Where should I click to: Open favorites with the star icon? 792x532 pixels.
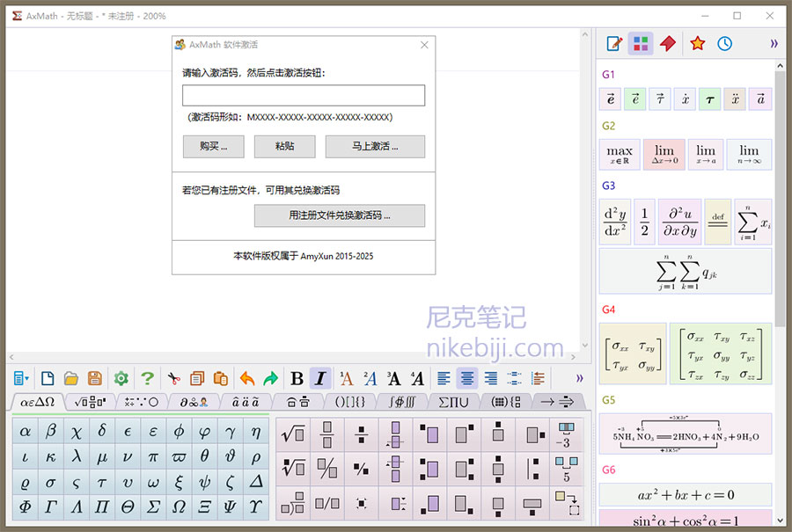pyautogui.click(x=698, y=43)
